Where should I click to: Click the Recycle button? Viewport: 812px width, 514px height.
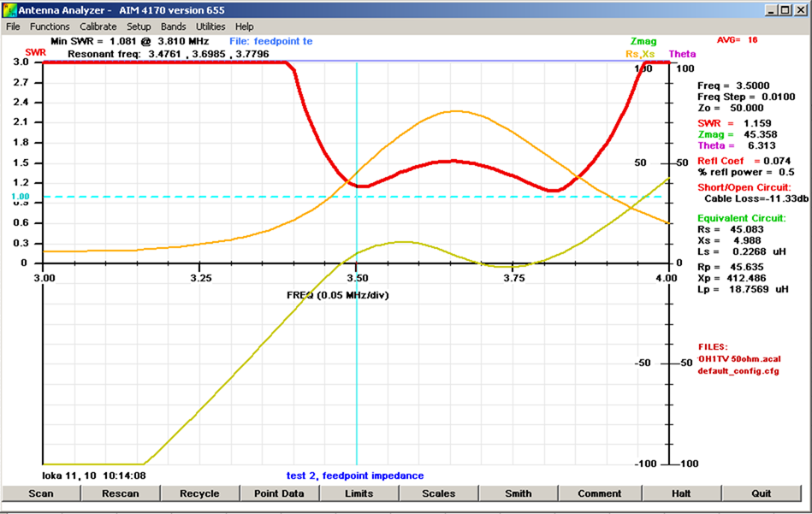pos(199,493)
